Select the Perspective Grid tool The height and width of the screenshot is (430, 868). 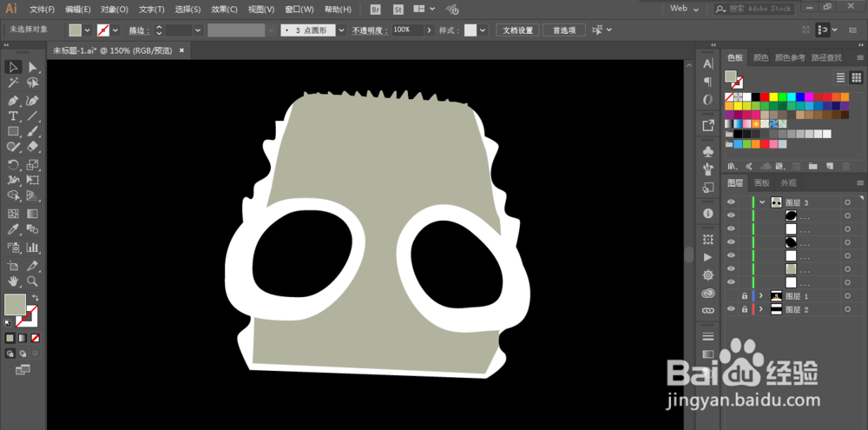click(33, 195)
